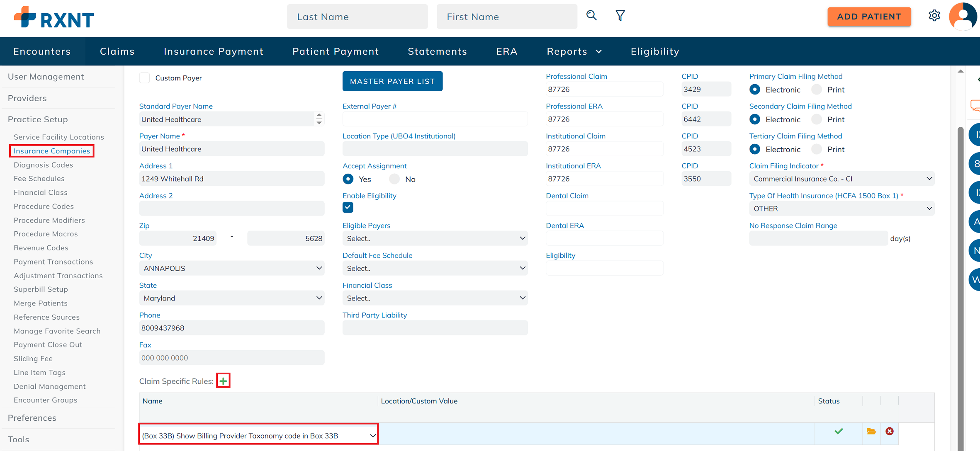Click the search magnifier icon
The image size is (980, 451).
point(591,16)
